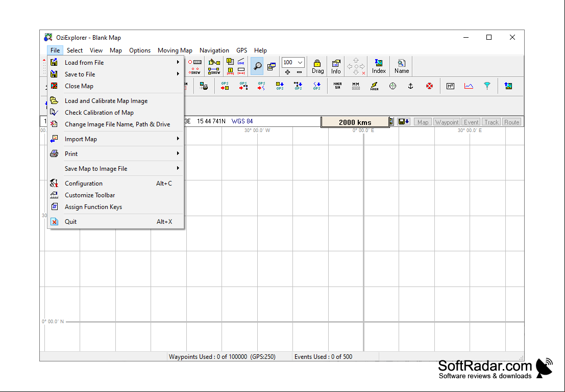
Task: Click the plus zoom-in button
Action: tap(287, 72)
